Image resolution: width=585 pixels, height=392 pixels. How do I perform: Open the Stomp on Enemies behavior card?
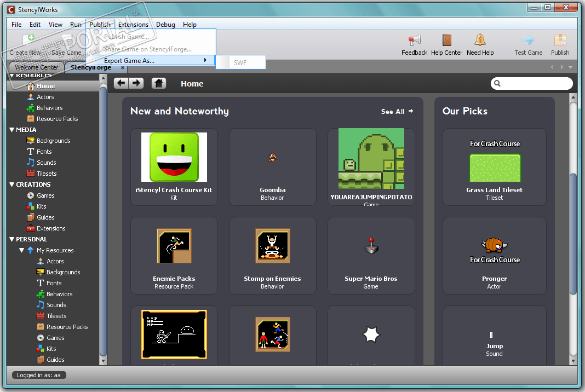[x=272, y=256]
